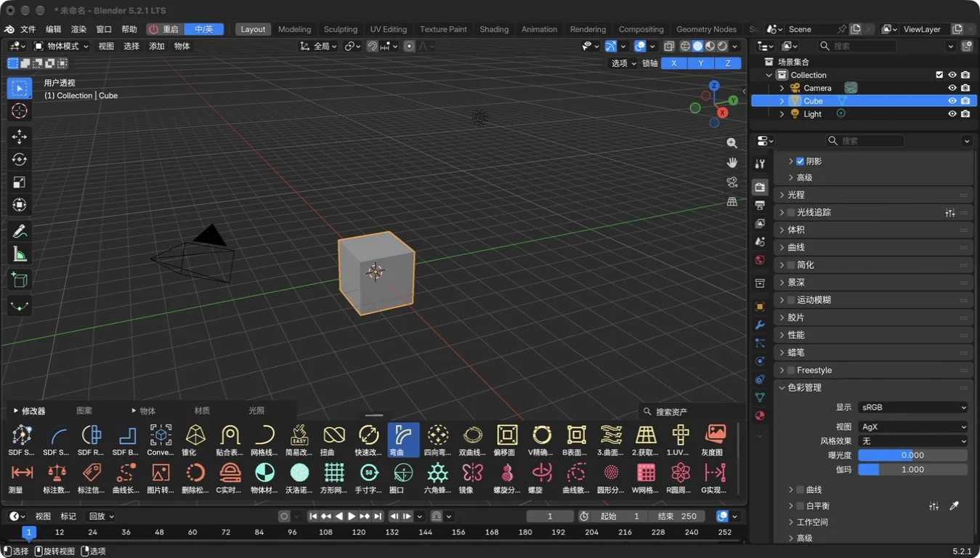
Task: Select the Scale tool in the viewport toolbar
Action: (x=20, y=182)
